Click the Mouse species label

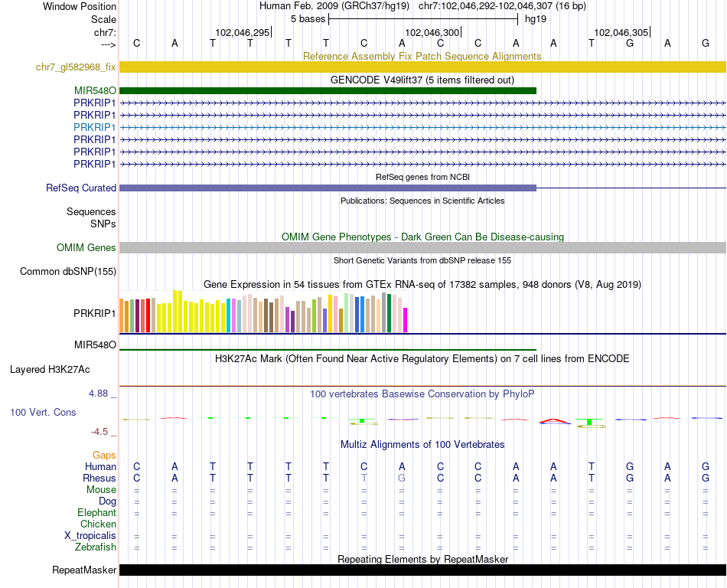tap(101, 490)
